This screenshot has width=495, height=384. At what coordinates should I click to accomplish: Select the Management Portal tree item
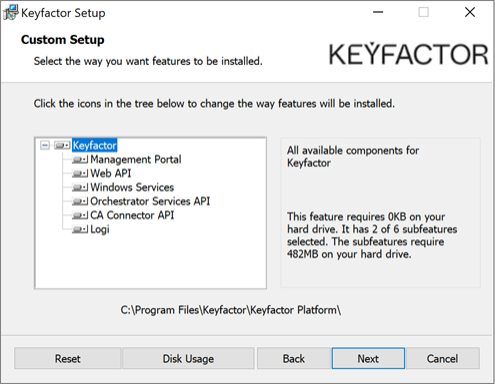pyautogui.click(x=136, y=160)
